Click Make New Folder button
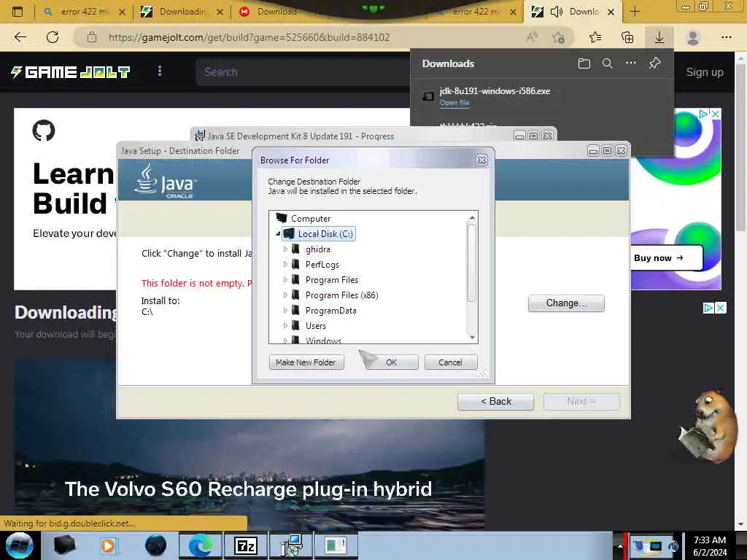Screen dimensions: 747x560 pyautogui.click(x=306, y=362)
